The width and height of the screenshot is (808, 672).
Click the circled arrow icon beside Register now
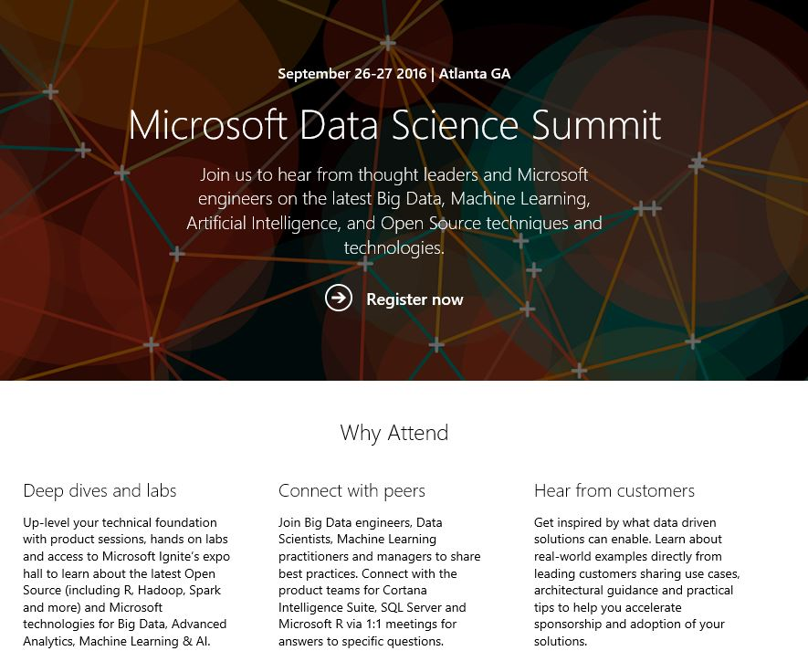point(339,298)
